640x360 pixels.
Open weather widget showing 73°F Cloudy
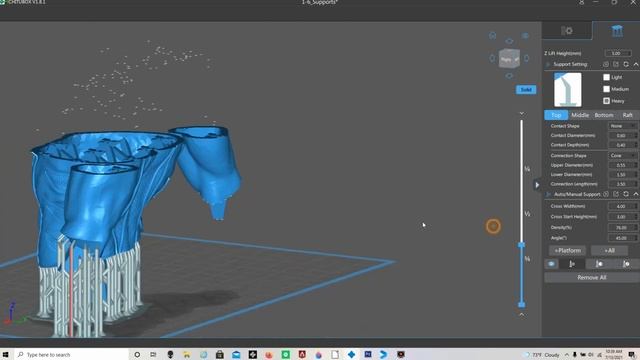(x=542, y=355)
